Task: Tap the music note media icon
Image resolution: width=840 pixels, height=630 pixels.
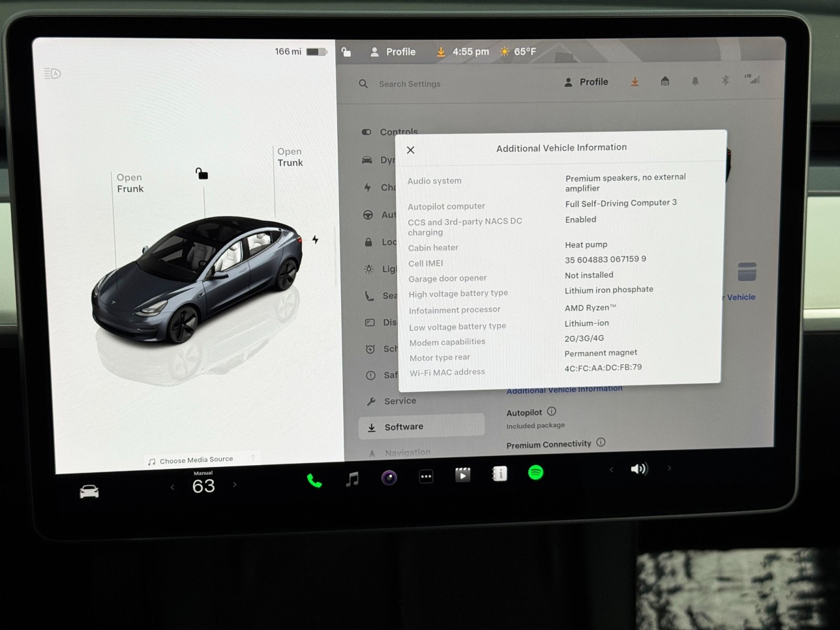Action: click(x=352, y=479)
